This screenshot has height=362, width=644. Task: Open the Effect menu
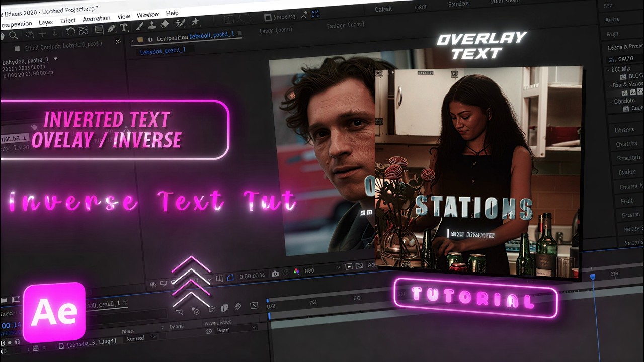pyautogui.click(x=68, y=21)
